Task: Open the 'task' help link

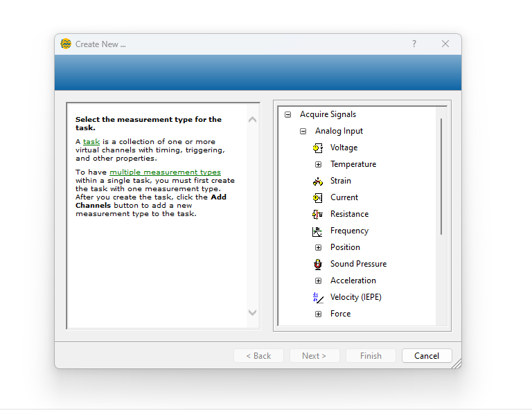Action: pos(91,141)
